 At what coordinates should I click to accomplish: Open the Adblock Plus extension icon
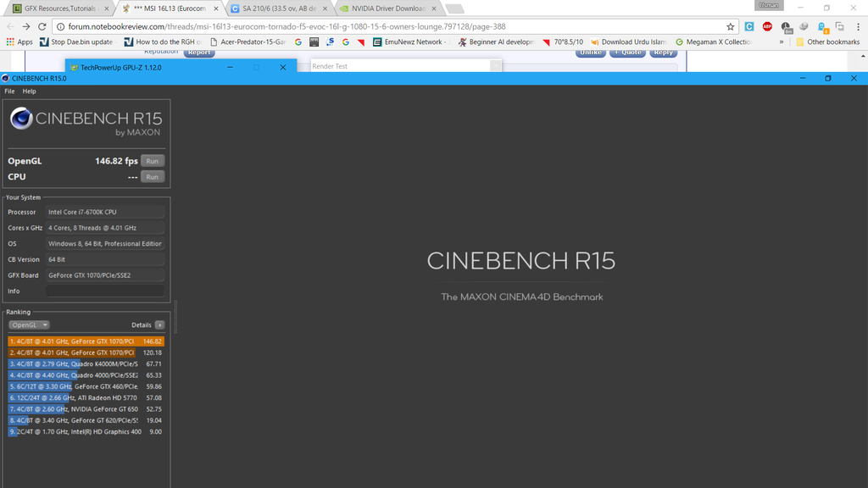click(x=767, y=26)
